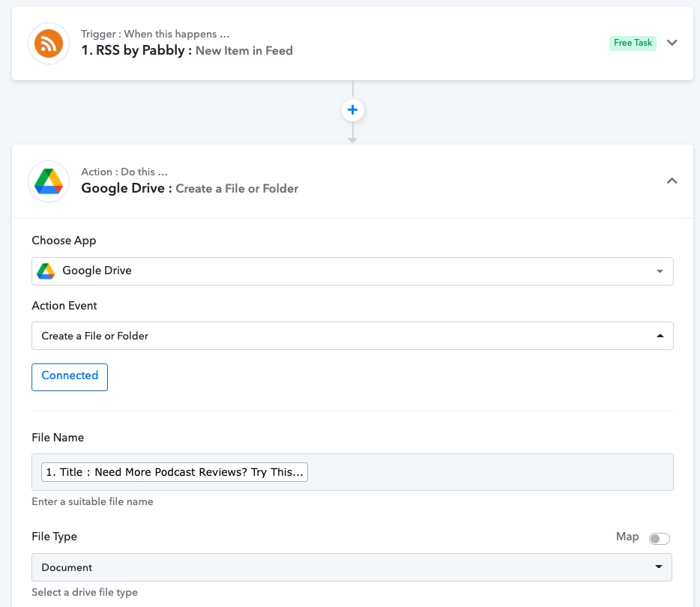Expand the RSS by Pabbly trigger step
This screenshot has height=607, width=700.
pos(672,43)
